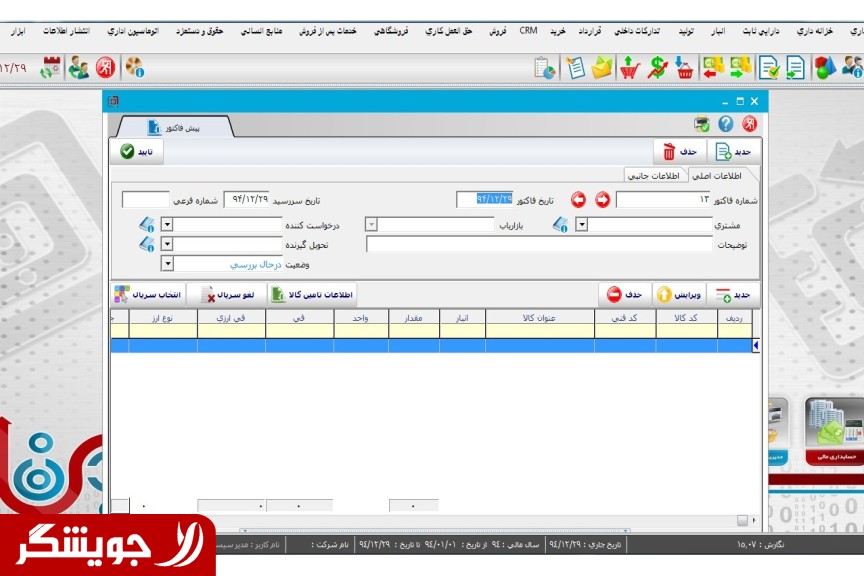This screenshot has width=864, height=576.
Task: Open the calendar icon in the main toolbar
Action: coord(50,68)
